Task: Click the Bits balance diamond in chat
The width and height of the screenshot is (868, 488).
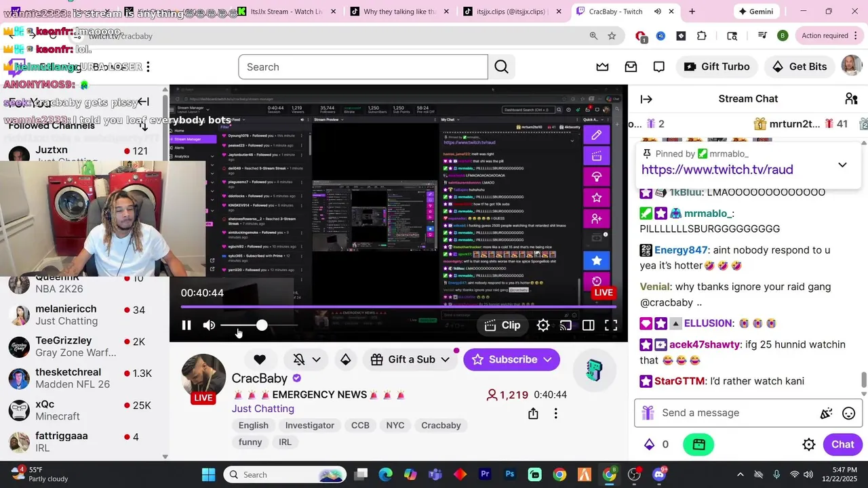Action: click(x=649, y=445)
